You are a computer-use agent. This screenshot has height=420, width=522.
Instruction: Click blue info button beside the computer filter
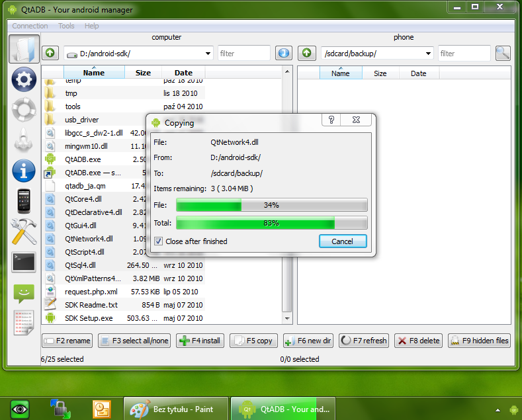tap(284, 53)
